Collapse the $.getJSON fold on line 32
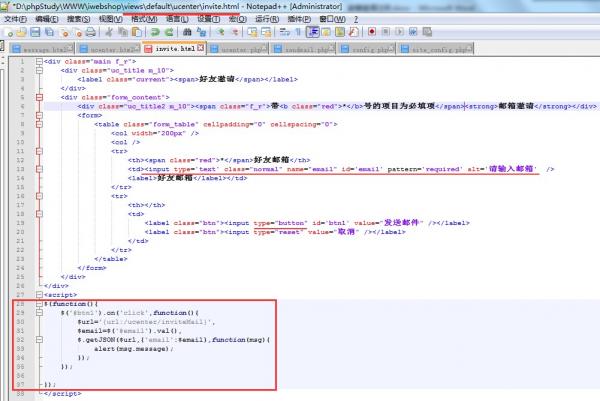 [x=39, y=339]
